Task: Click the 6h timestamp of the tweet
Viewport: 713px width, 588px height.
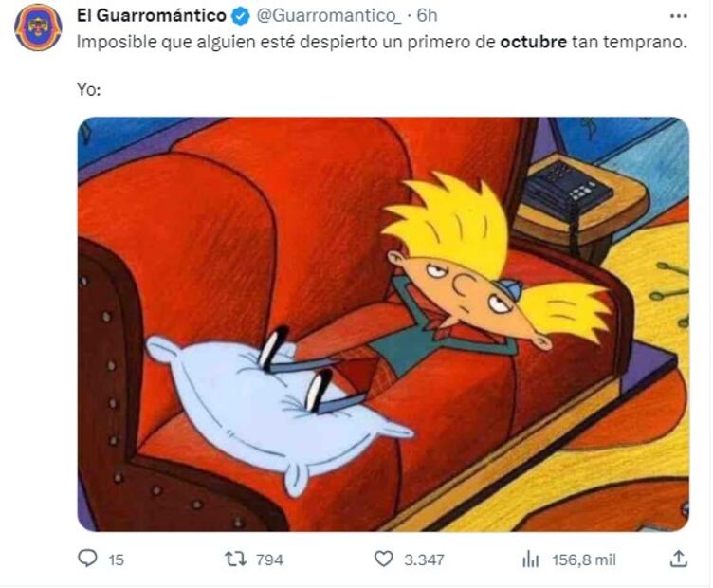Action: [x=427, y=16]
